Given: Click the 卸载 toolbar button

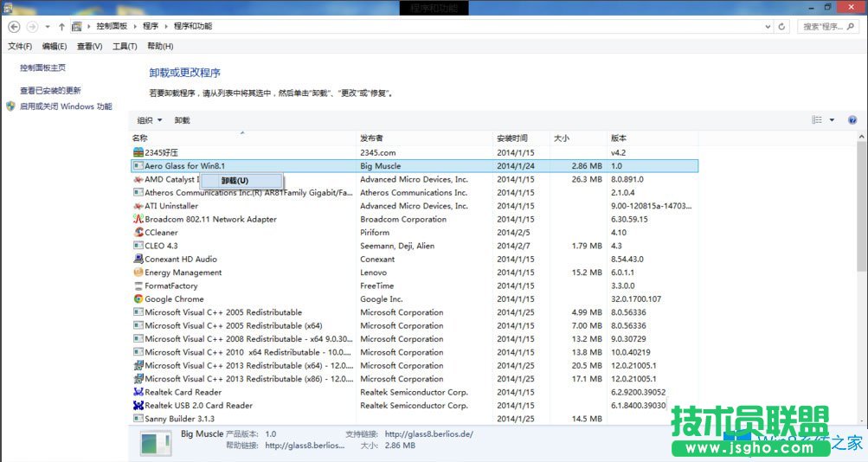Looking at the screenshot, I should pos(182,120).
